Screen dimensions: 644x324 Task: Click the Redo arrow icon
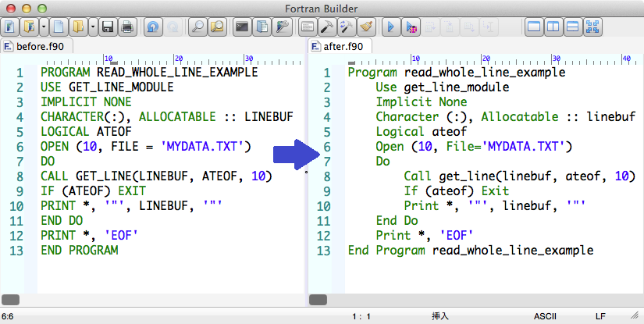tap(173, 27)
